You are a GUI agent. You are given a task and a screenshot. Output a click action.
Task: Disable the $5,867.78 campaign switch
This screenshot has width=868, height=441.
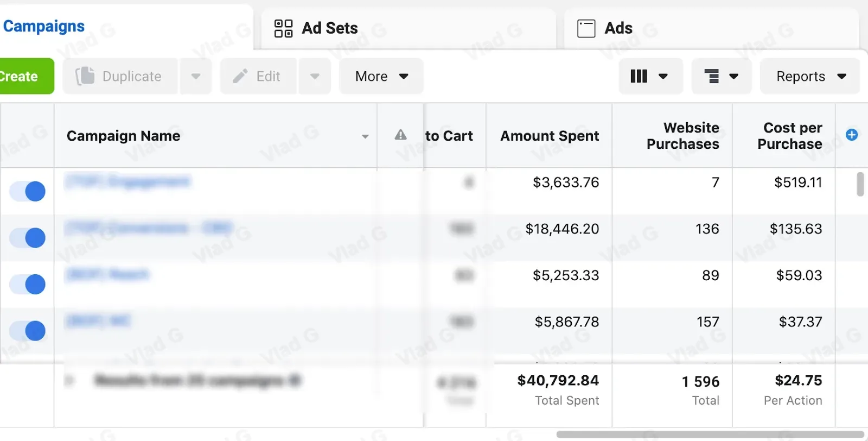(x=28, y=331)
